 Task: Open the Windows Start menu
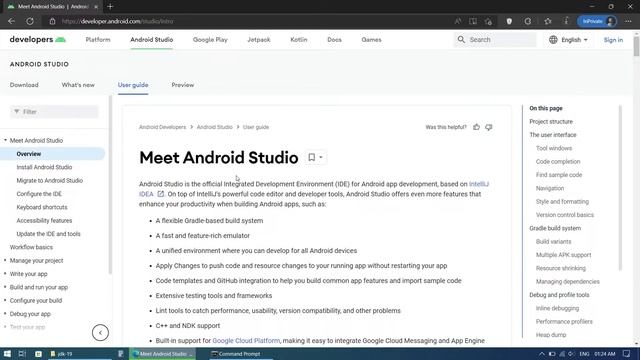pyautogui.click(x=7, y=354)
